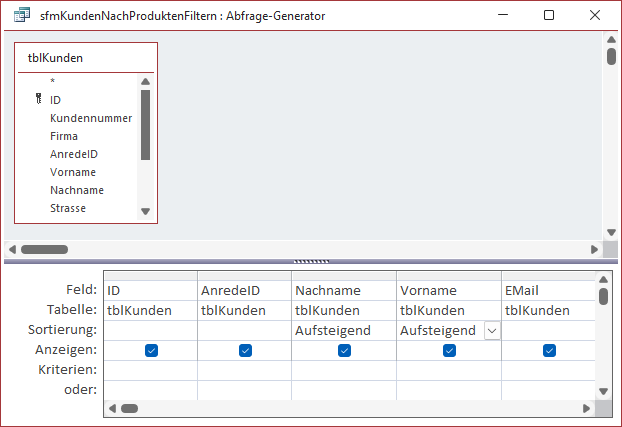
Task: Uncheck Anzeigen checkbox for ID column
Action: point(150,350)
